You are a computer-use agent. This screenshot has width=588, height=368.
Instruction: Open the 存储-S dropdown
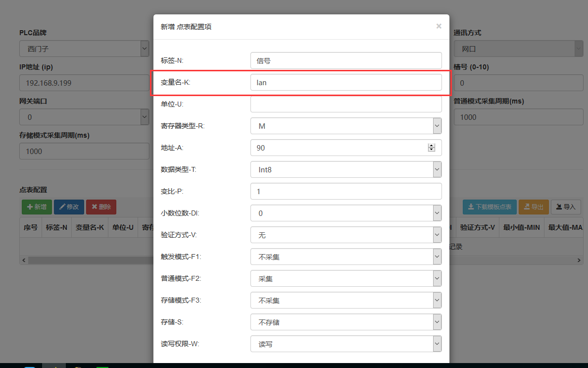click(345, 322)
